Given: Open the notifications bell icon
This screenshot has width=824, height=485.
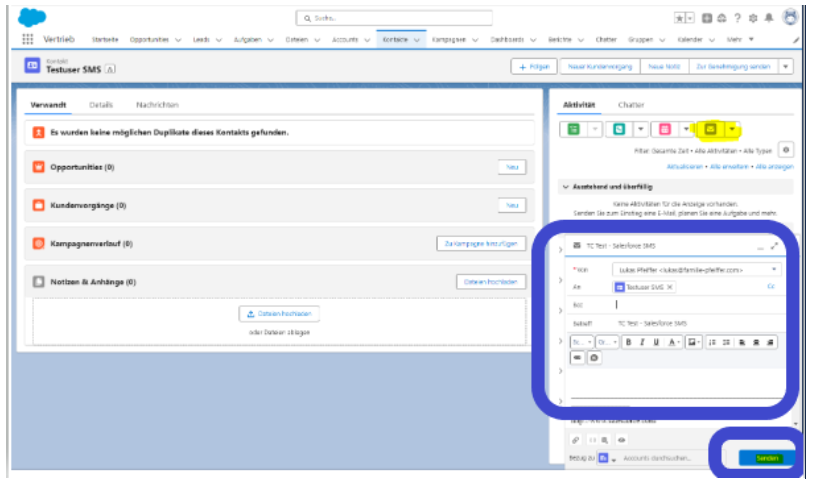Looking at the screenshot, I should tap(768, 18).
